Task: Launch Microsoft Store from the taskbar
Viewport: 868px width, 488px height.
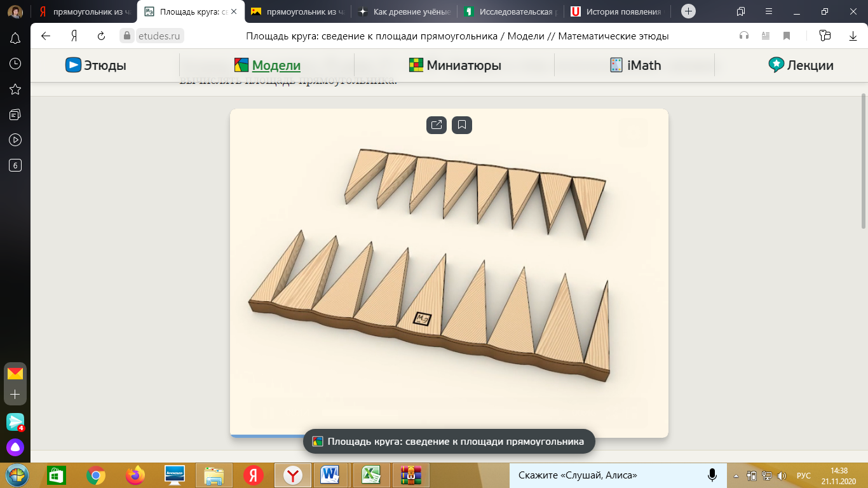Action: (x=57, y=475)
